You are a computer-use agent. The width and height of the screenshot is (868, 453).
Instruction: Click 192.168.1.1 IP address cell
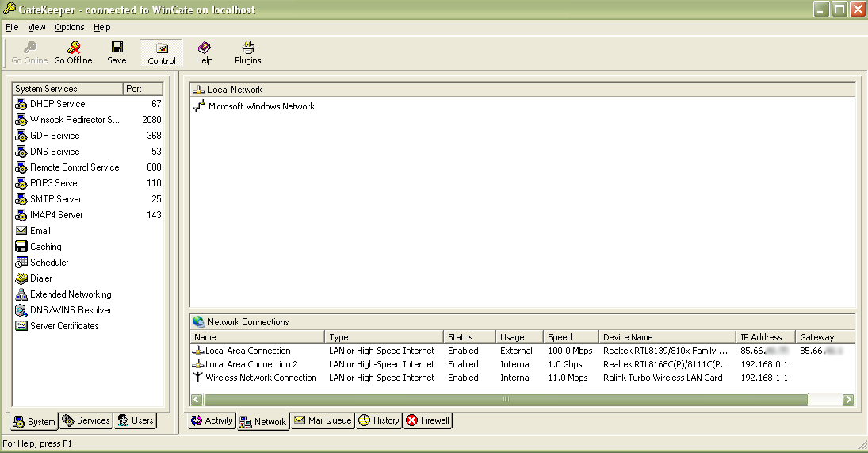pyautogui.click(x=764, y=378)
